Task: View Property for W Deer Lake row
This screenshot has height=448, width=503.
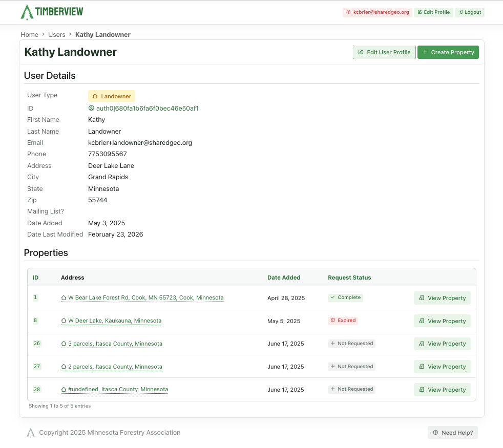Action: tap(442, 321)
